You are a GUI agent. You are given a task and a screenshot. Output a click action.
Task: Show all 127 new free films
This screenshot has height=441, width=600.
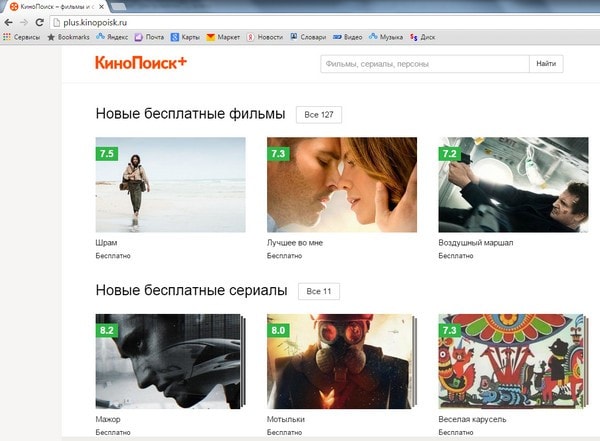pyautogui.click(x=318, y=115)
